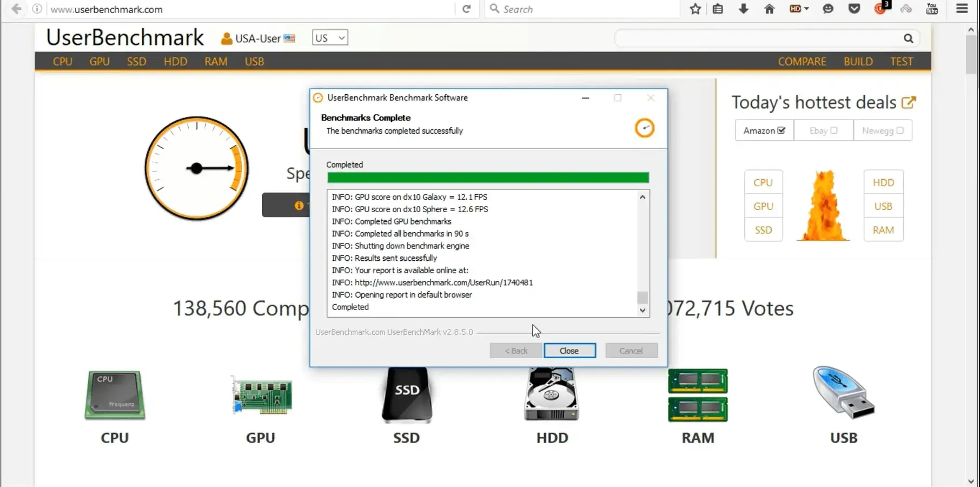Click the green Completed progress bar

coord(488,177)
